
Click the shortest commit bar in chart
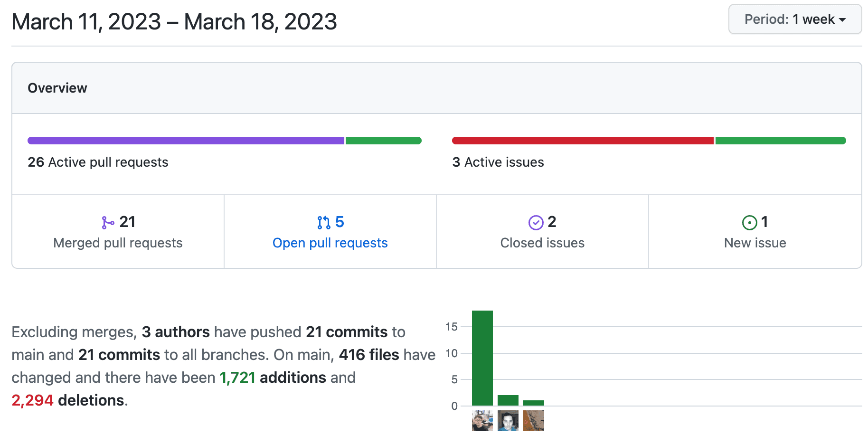[x=533, y=403]
